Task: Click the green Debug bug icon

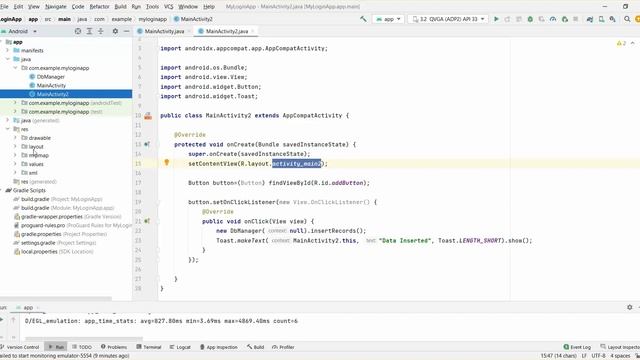Action: pos(530,19)
